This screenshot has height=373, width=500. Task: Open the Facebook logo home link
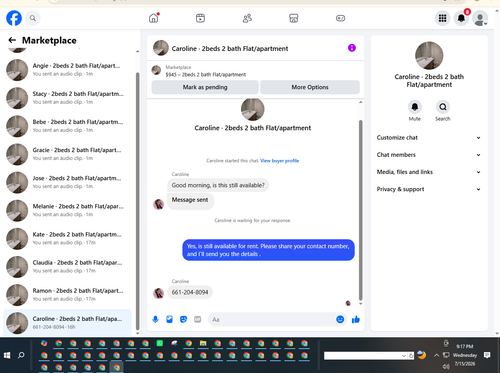pyautogui.click(x=14, y=18)
